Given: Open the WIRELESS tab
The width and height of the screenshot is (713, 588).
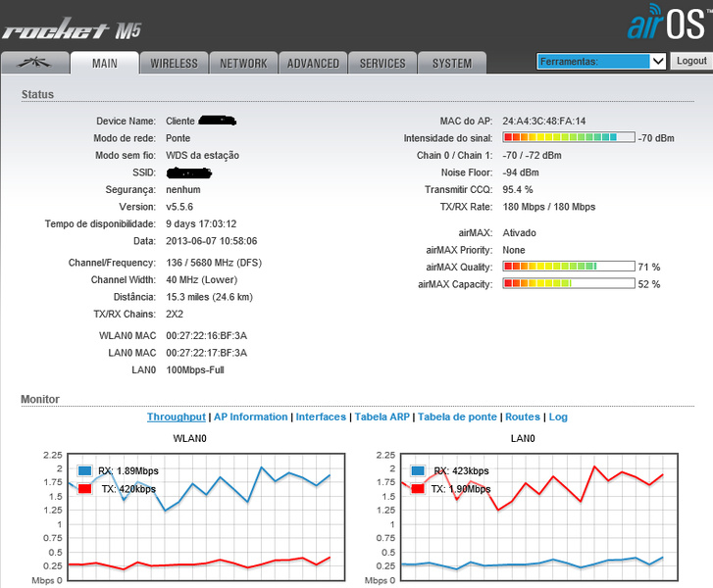Looking at the screenshot, I should (175, 63).
